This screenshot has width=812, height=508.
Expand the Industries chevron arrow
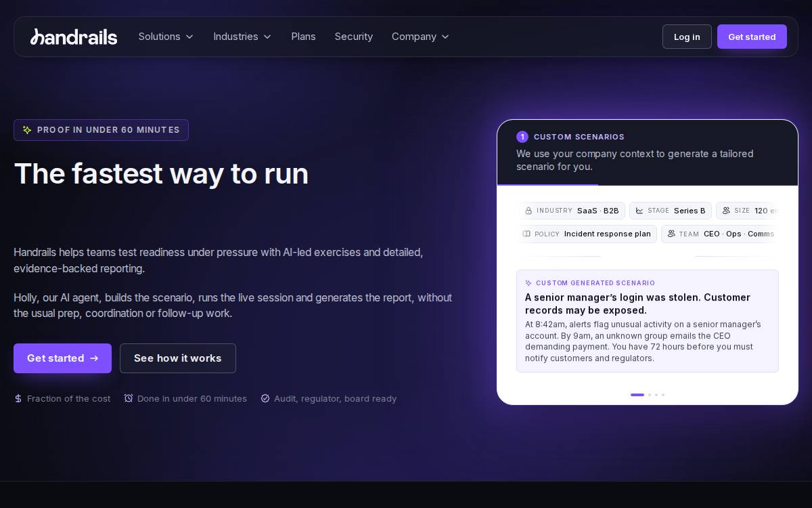tap(267, 37)
